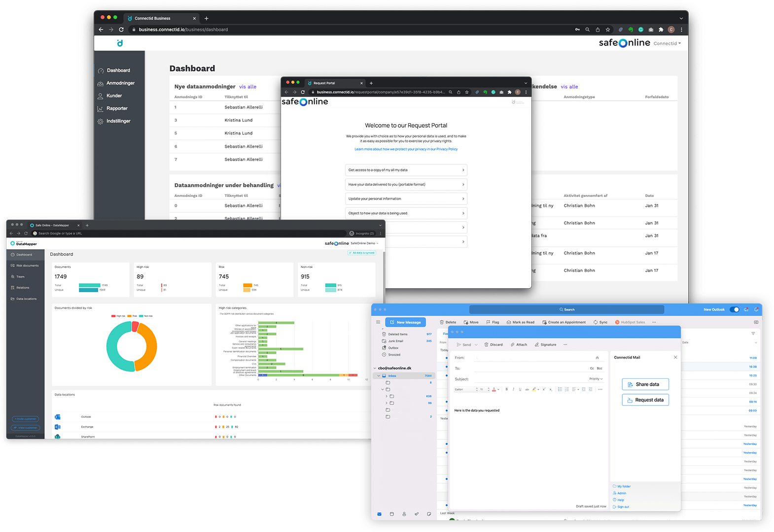774x532 pixels.
Task: Click Mark as Read in Outlook toolbar
Action: pyautogui.click(x=520, y=322)
